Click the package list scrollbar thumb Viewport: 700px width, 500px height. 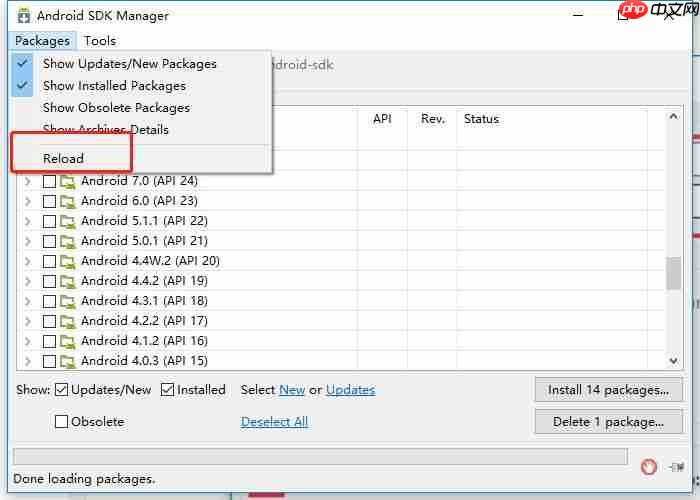point(673,273)
